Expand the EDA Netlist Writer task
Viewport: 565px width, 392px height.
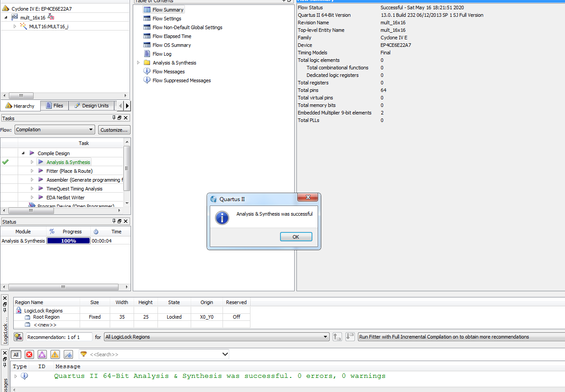coord(32,198)
